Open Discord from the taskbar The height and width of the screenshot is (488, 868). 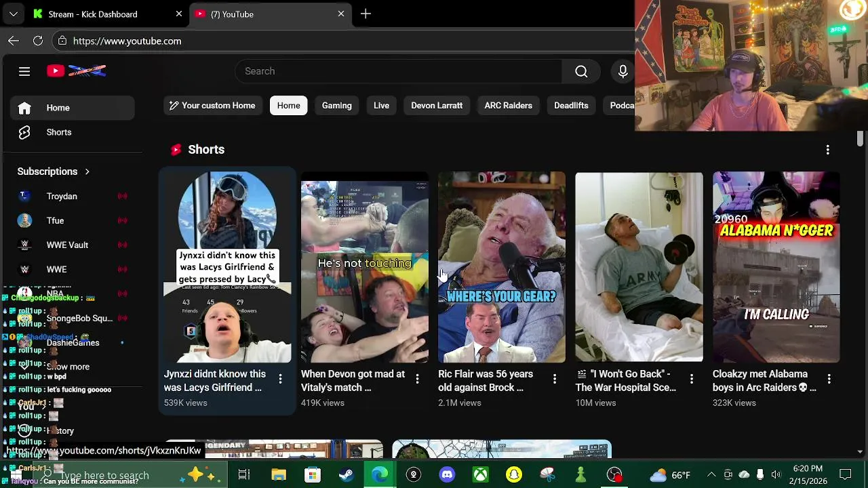tap(447, 474)
